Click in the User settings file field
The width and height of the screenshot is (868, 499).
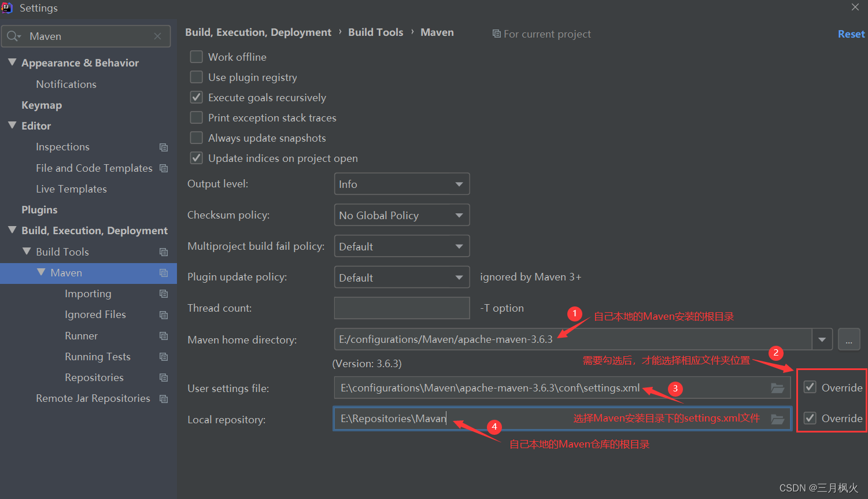pos(562,388)
